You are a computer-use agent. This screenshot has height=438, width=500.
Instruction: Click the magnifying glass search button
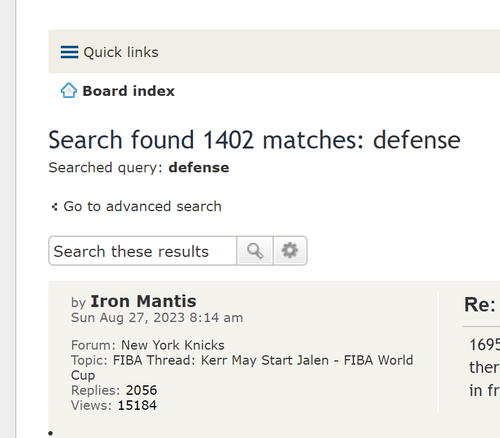255,251
